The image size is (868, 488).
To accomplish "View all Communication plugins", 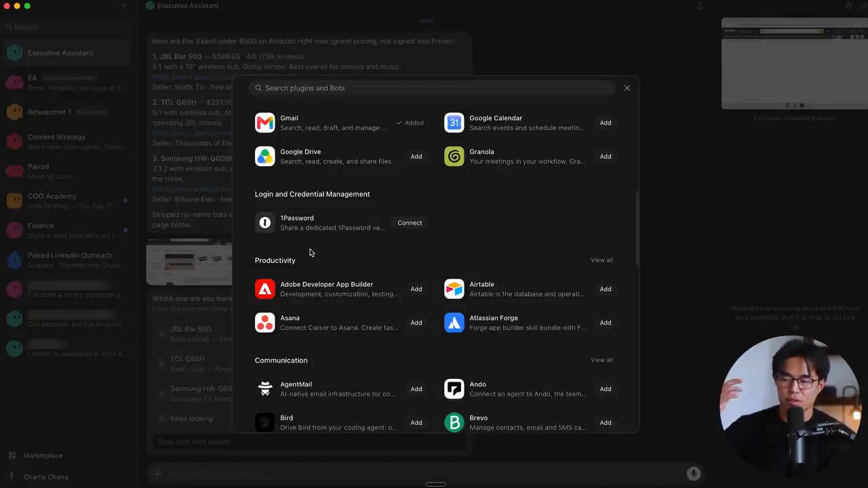I will pyautogui.click(x=601, y=360).
